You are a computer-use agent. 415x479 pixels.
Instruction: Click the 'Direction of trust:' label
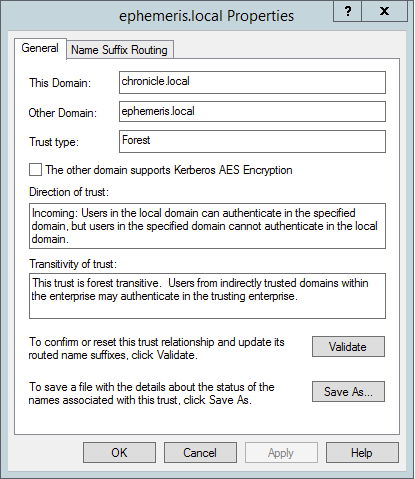69,192
